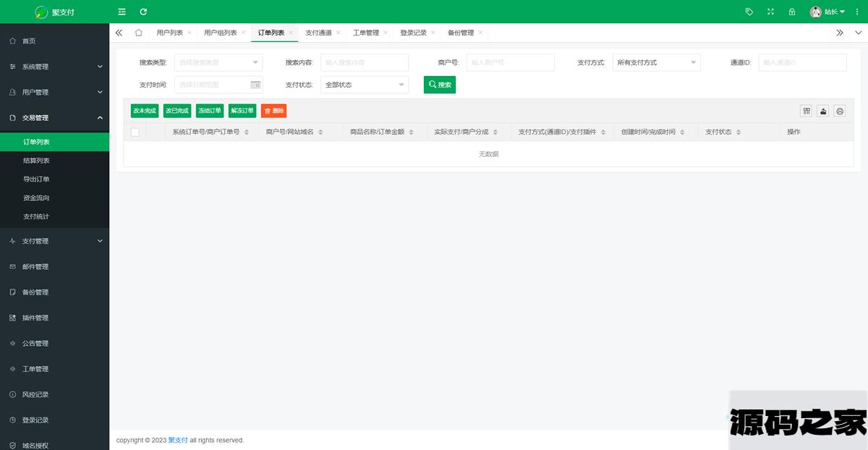Open the 搜索类型 dropdown

(x=218, y=63)
